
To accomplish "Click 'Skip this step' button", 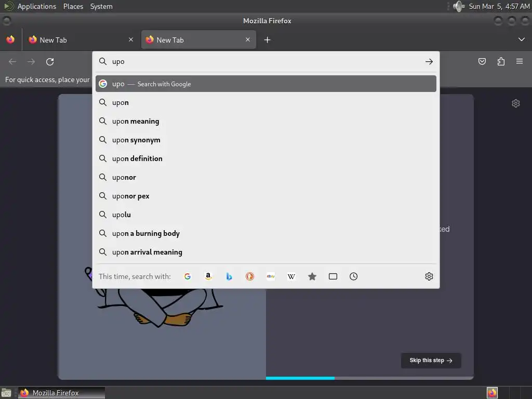I will point(431,361).
